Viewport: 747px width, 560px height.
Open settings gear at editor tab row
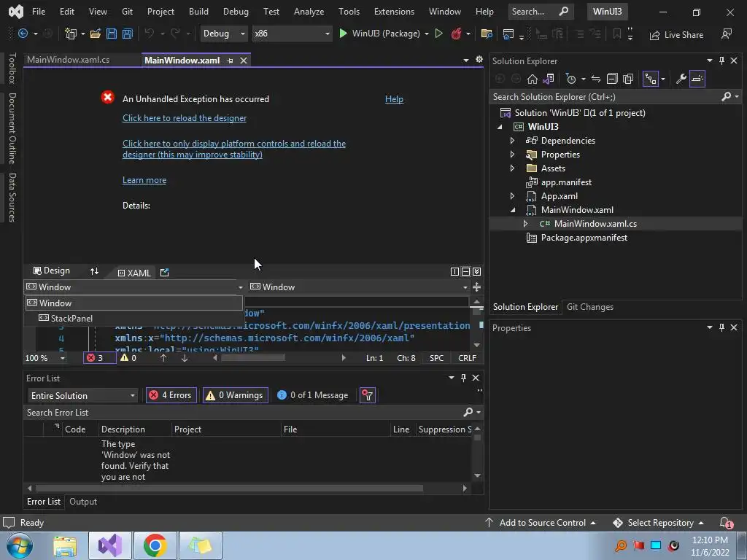click(479, 60)
